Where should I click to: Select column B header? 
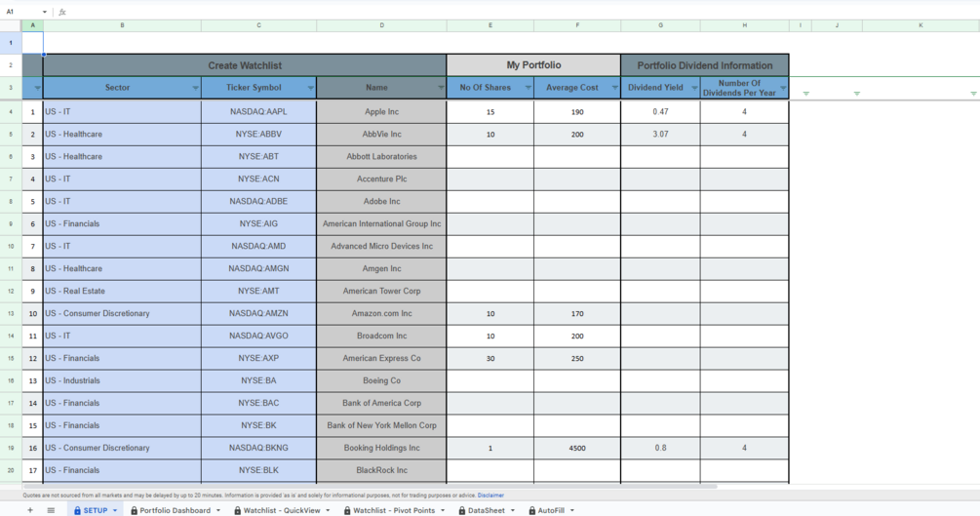pyautogui.click(x=122, y=25)
